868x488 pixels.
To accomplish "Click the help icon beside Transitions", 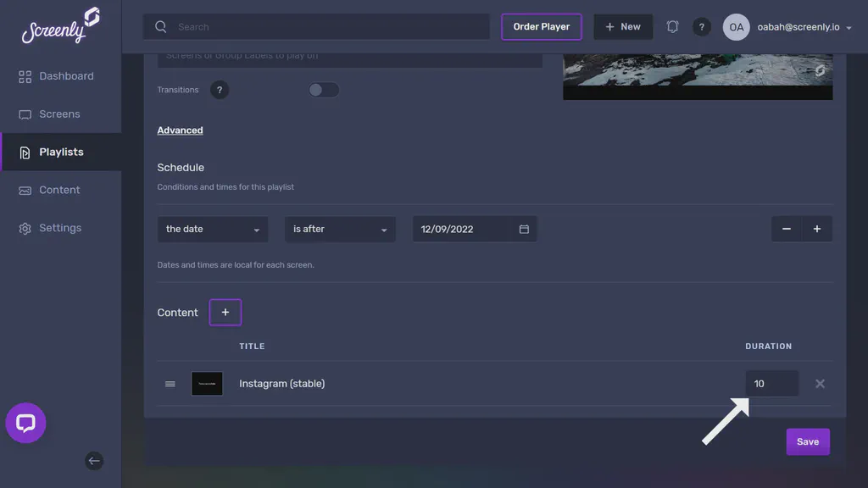I will [220, 89].
